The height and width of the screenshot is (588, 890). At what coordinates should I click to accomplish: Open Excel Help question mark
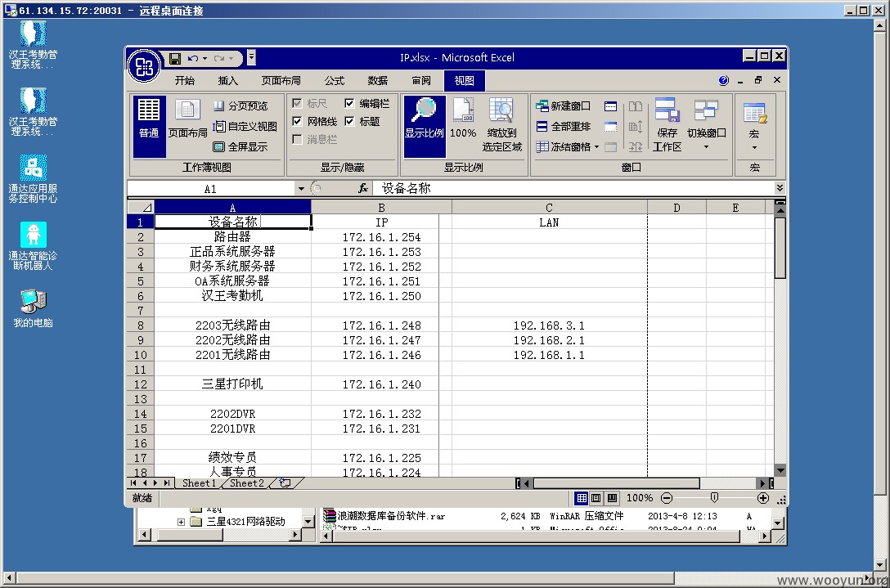click(x=723, y=81)
